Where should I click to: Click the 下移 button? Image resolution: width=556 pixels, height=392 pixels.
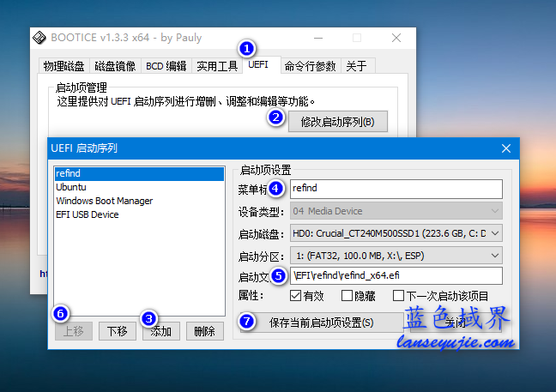point(118,331)
